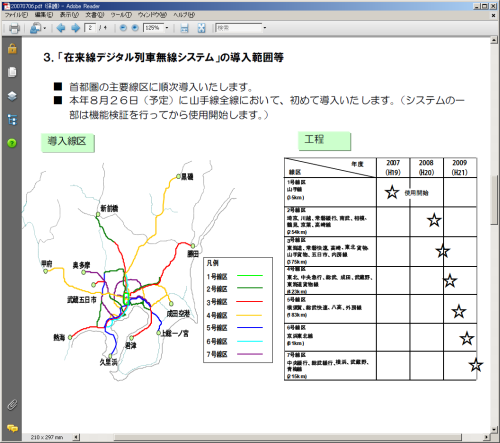Open the search box options dropdown
The width and height of the screenshot is (500, 443).
[265, 28]
